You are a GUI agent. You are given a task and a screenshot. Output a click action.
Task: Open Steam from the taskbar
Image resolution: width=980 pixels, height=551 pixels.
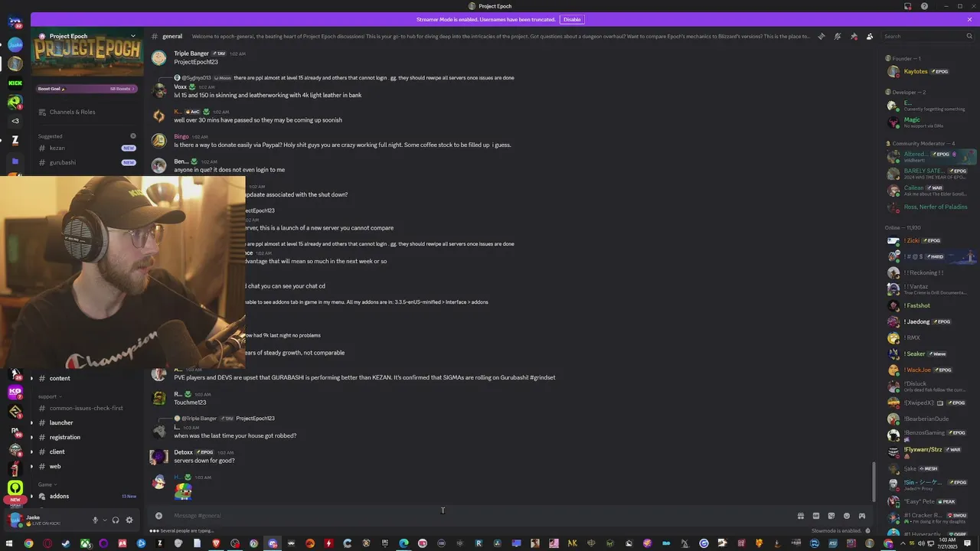[x=66, y=543]
